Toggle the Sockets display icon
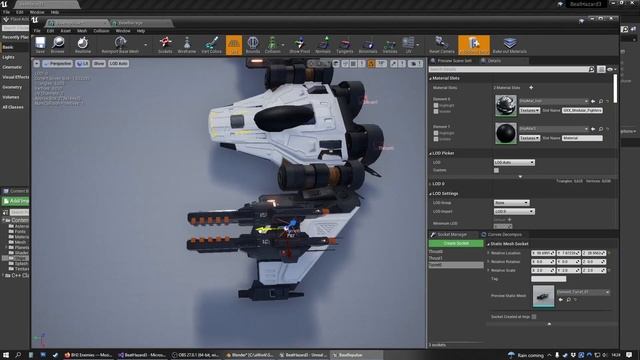Screen dimensions: 640x360 165,44
